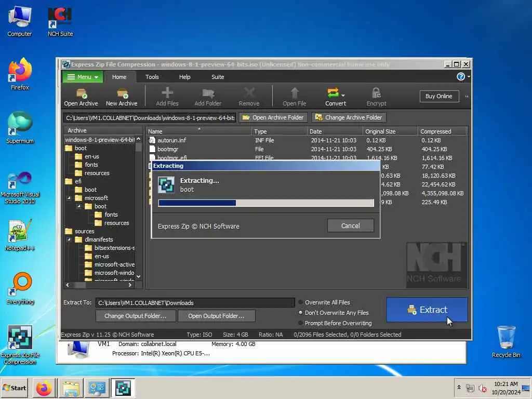This screenshot has width=532, height=399.
Task: Cancel the extraction
Action: coord(351,225)
